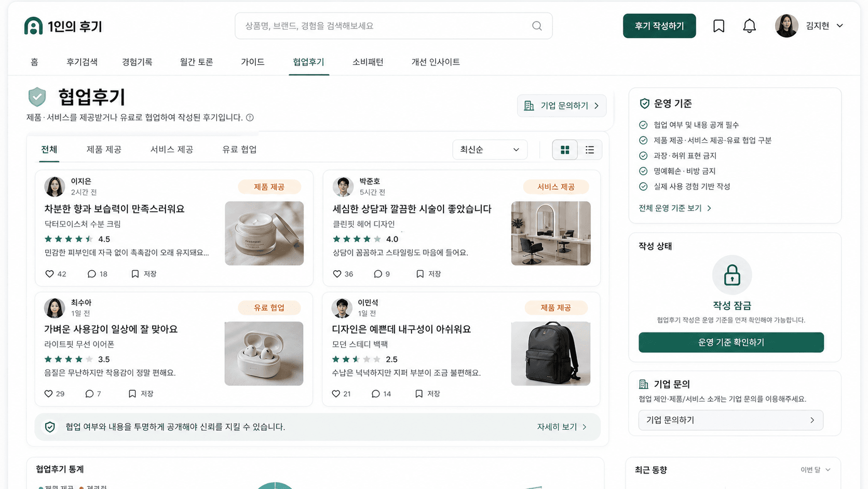This screenshot has width=868, height=489.
Task: Open the 월간 토론 nav tab
Action: pos(196,62)
